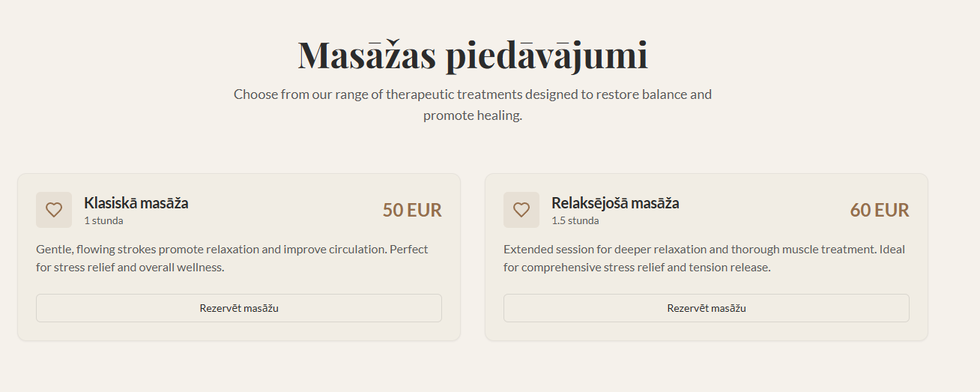
Task: Click the "Choose from our range" subtitle line
Action: pos(472,94)
